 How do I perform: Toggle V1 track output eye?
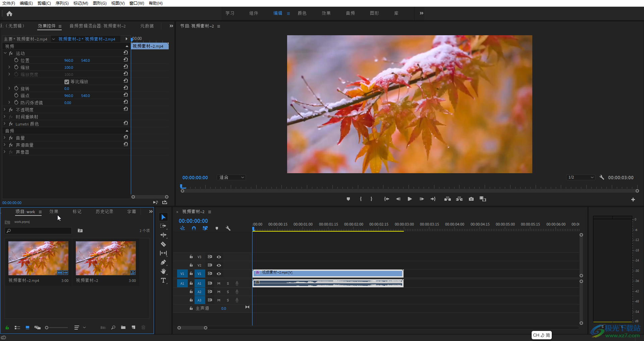(x=219, y=274)
